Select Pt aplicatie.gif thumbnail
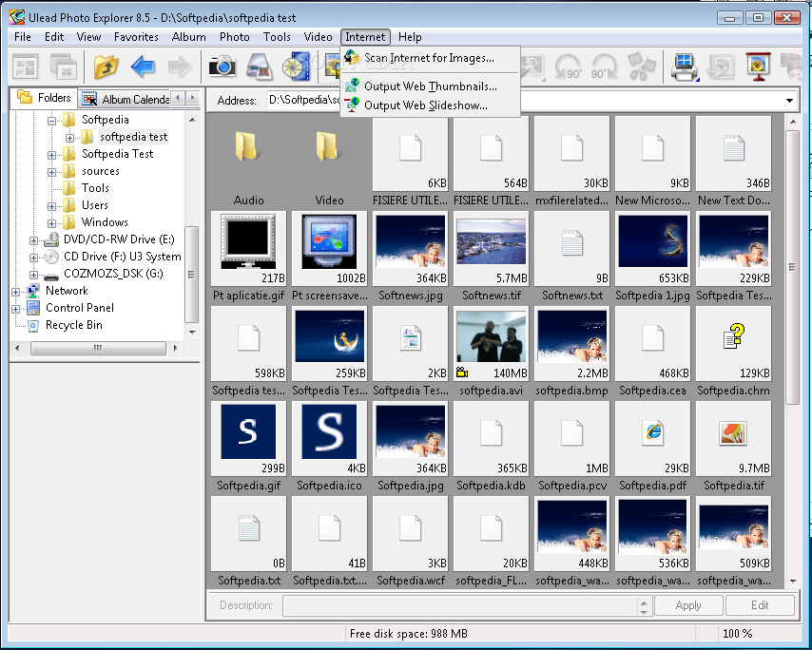 pos(248,241)
